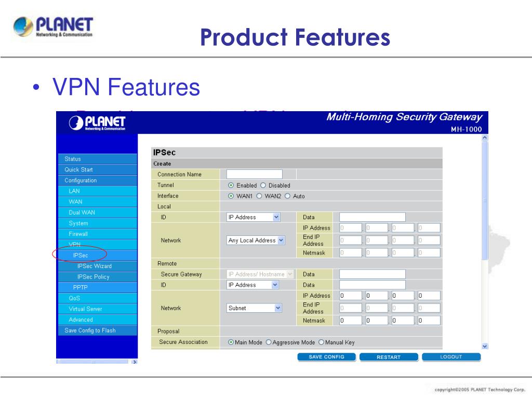Click the 'MH-1000' model label
This screenshot has width=532, height=399.
466,129
